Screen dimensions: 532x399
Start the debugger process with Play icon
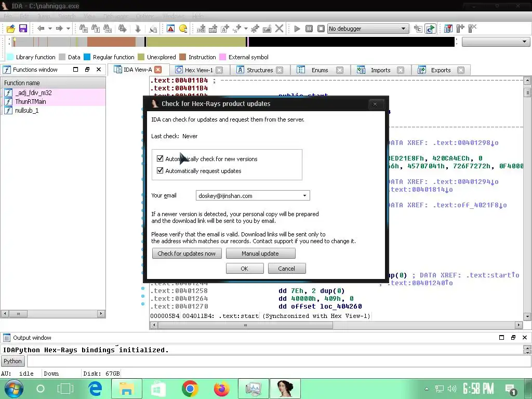[x=297, y=29]
